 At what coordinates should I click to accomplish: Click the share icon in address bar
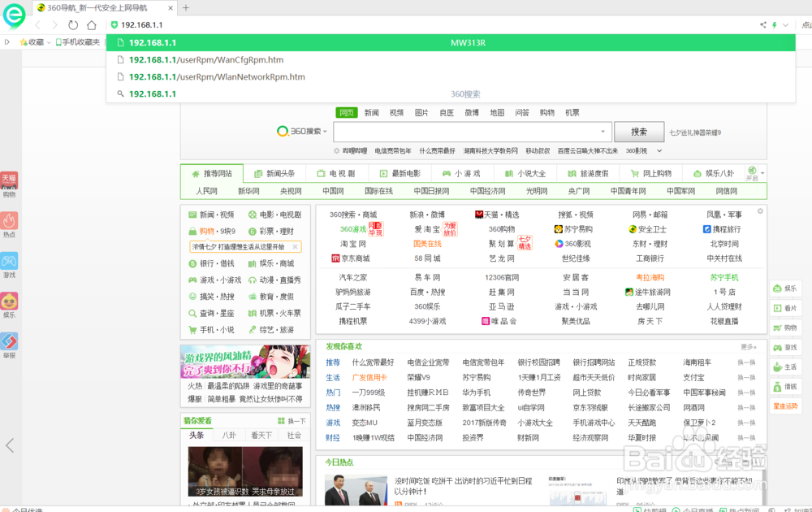point(762,24)
